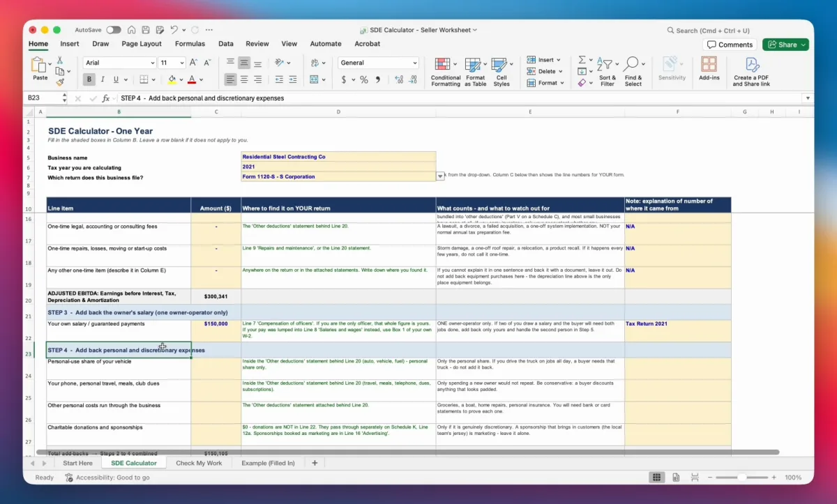Viewport: 837px width, 504px height.
Task: Click the Cut scissors icon
Action: pos(60,61)
